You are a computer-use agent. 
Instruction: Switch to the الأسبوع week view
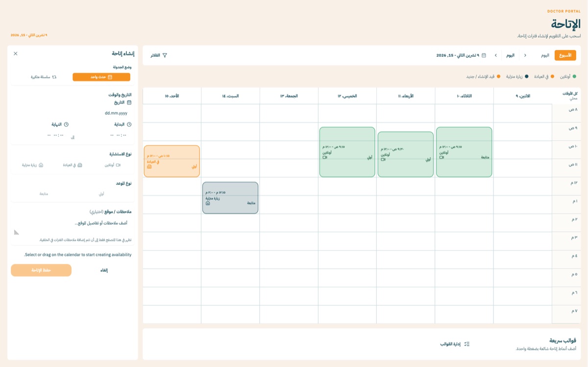pyautogui.click(x=565, y=55)
